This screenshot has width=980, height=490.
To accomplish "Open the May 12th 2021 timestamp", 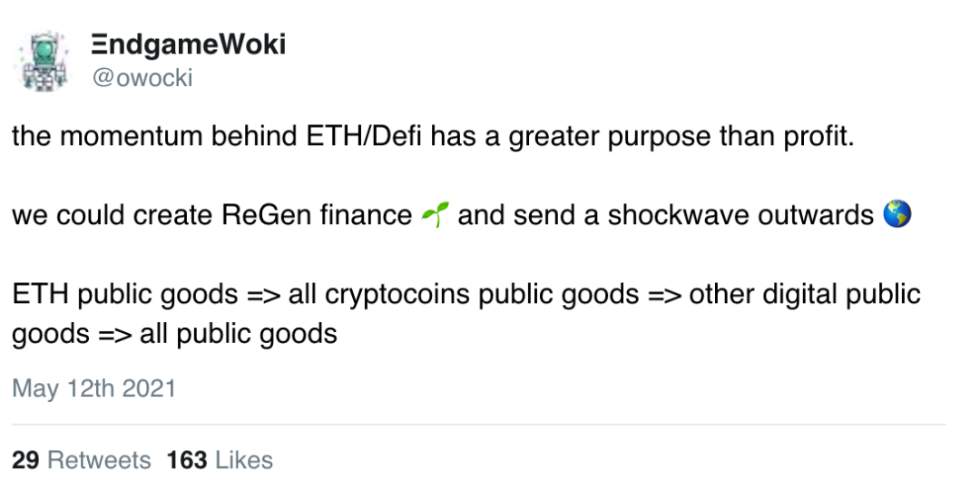I will pos(93,388).
